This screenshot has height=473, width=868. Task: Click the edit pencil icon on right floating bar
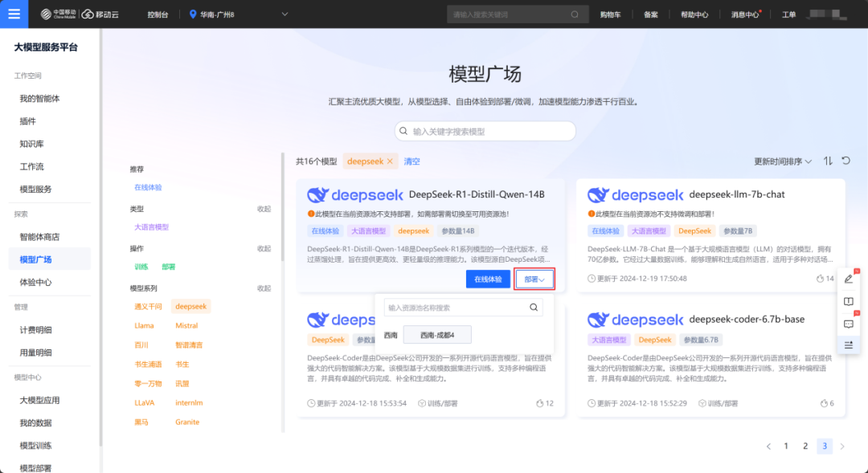point(849,279)
